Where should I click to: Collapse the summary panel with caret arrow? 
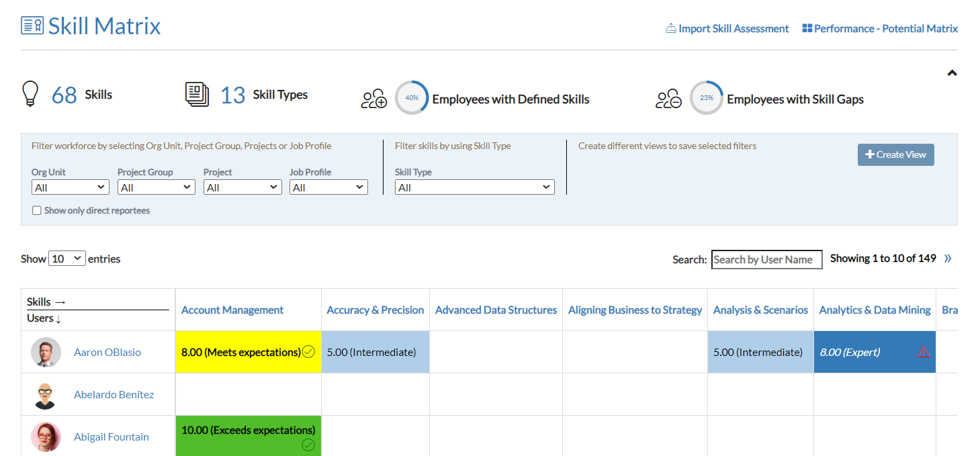click(952, 73)
